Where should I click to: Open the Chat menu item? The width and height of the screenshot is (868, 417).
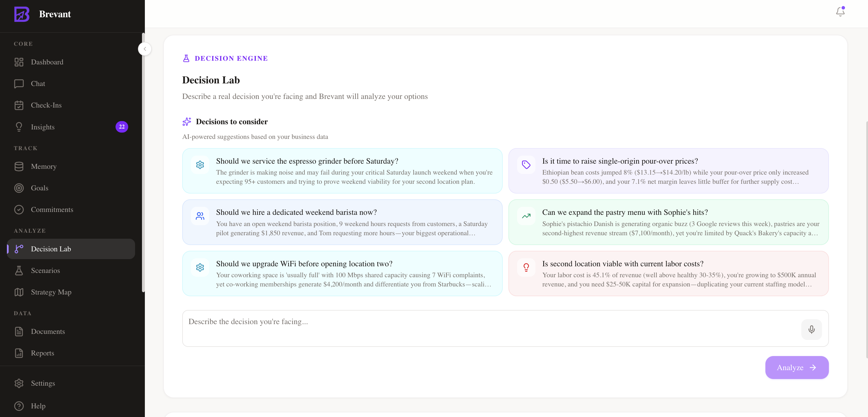38,84
